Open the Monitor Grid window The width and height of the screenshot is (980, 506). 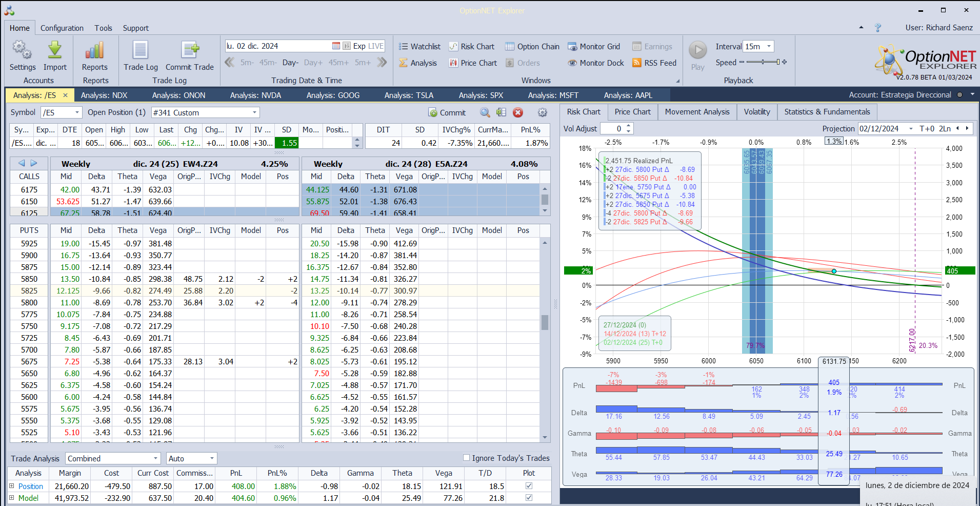pyautogui.click(x=594, y=47)
